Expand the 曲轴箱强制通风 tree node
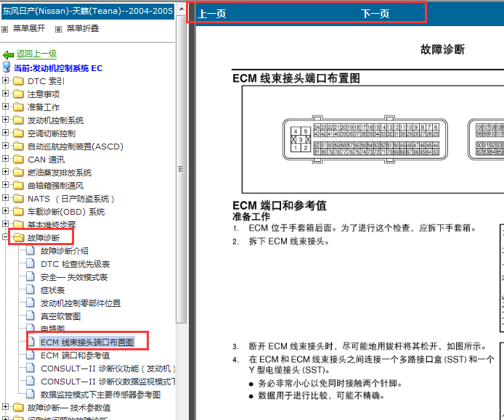This screenshot has height=420, width=504. tap(5, 185)
